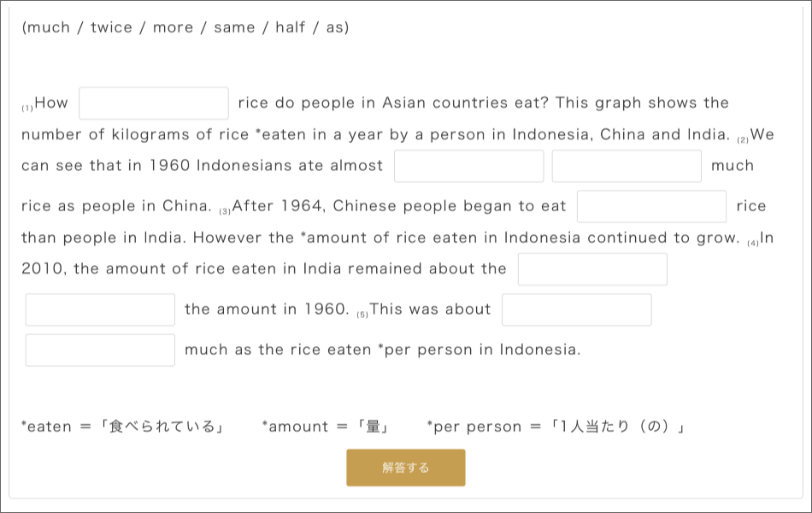
Task: Click the blank before "much as the rice eaten"
Action: pos(100,350)
